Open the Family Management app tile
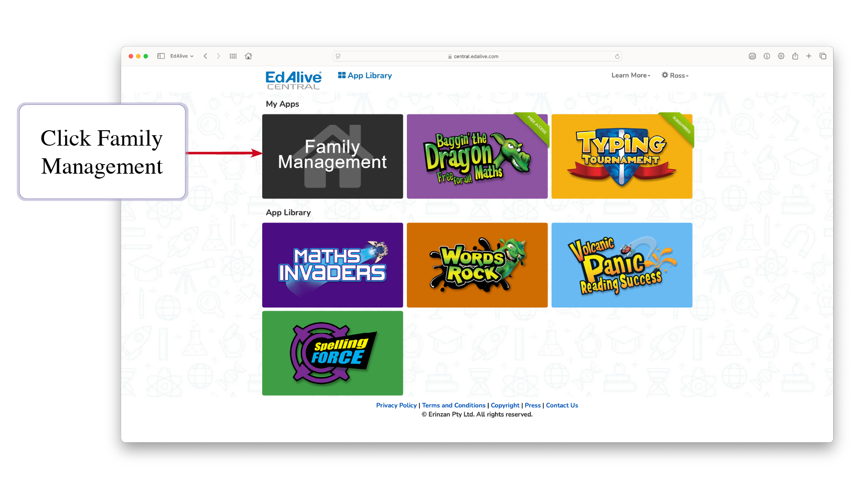 (x=332, y=156)
